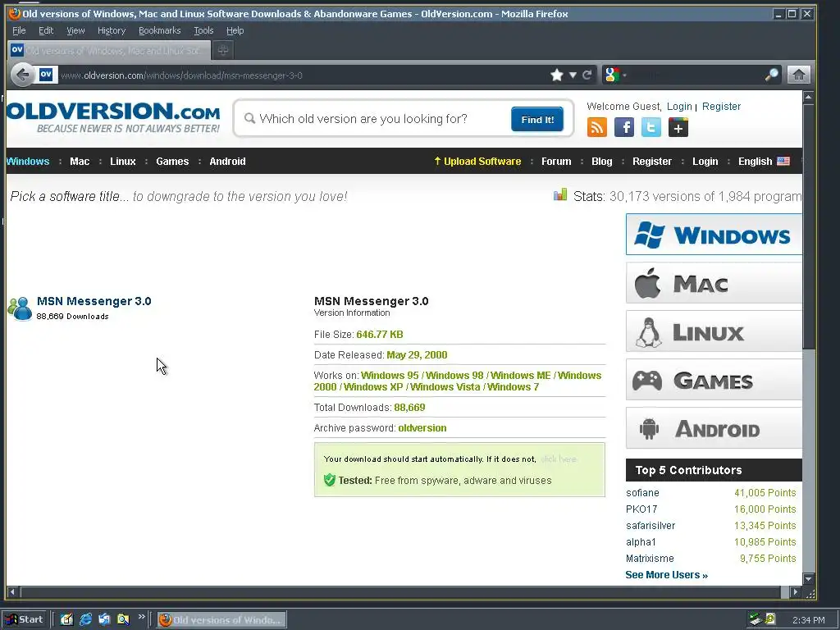Click the vertical scrollbar down arrow
Screen dimensions: 840x630
[808, 578]
